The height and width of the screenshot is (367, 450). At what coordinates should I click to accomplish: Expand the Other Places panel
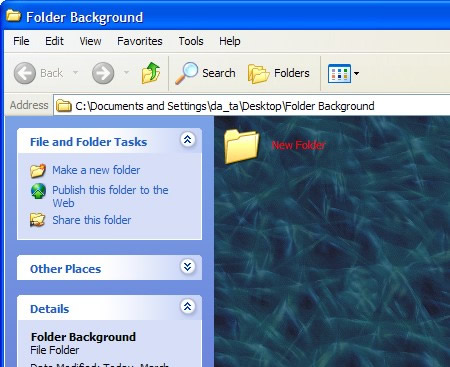click(x=188, y=266)
